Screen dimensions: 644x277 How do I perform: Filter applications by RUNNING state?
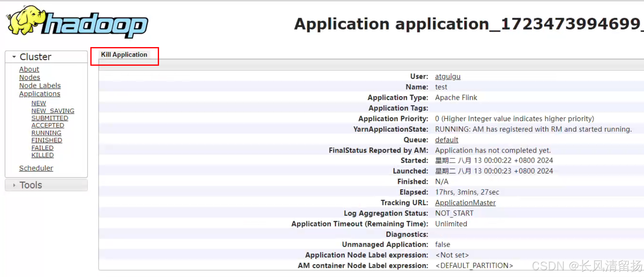pos(46,133)
